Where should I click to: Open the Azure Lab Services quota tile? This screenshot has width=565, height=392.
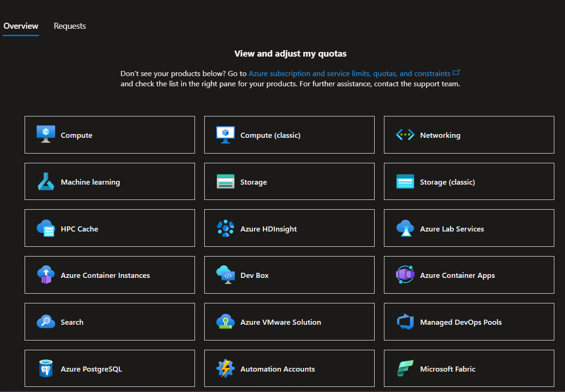(x=469, y=228)
